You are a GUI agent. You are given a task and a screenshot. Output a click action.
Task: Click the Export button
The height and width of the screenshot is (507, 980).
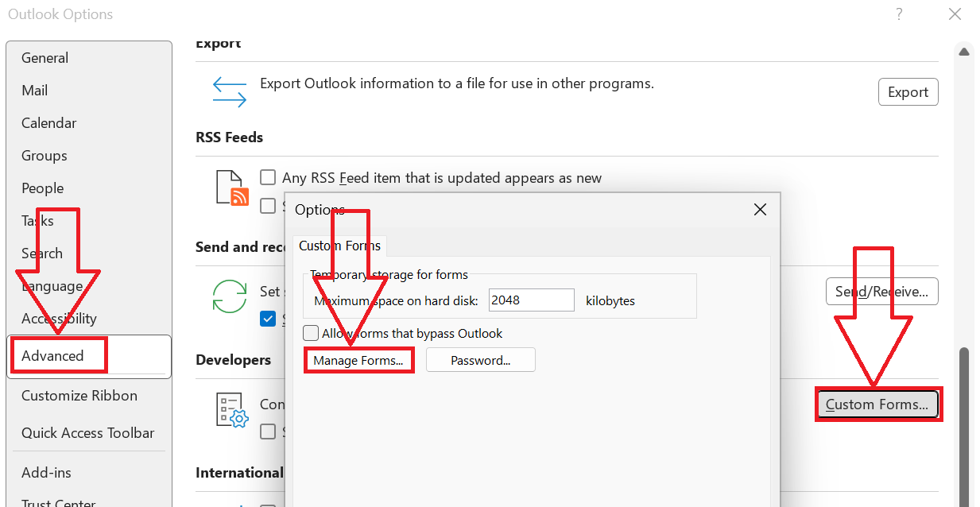point(908,92)
